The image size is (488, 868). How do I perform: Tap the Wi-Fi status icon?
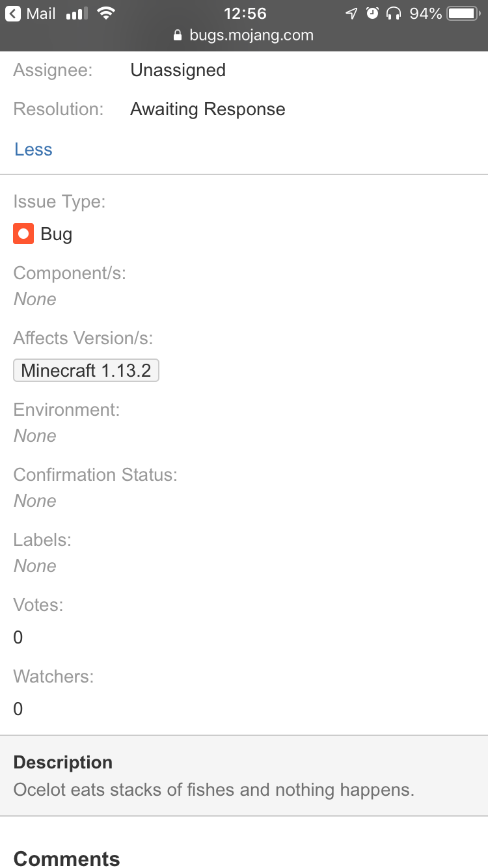(x=105, y=14)
